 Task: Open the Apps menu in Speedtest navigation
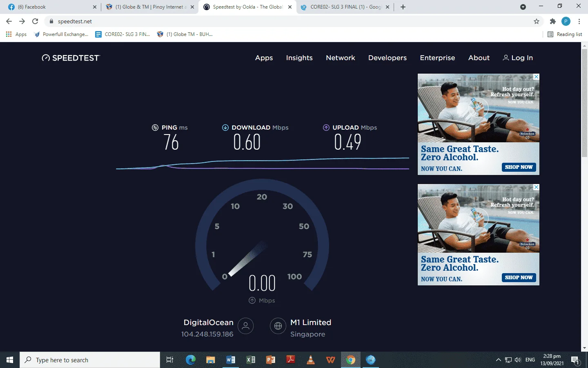pyautogui.click(x=264, y=58)
